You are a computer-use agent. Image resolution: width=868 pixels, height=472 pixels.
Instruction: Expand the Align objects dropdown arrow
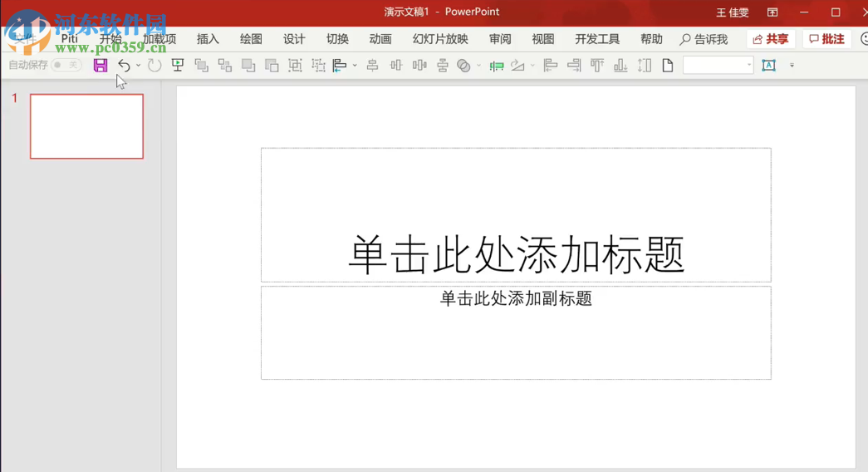[x=355, y=66]
